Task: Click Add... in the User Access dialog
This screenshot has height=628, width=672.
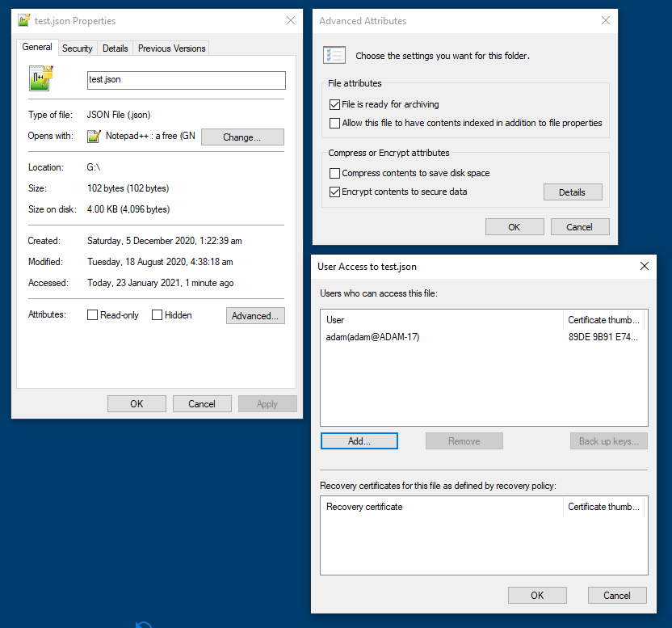Action: pyautogui.click(x=359, y=441)
